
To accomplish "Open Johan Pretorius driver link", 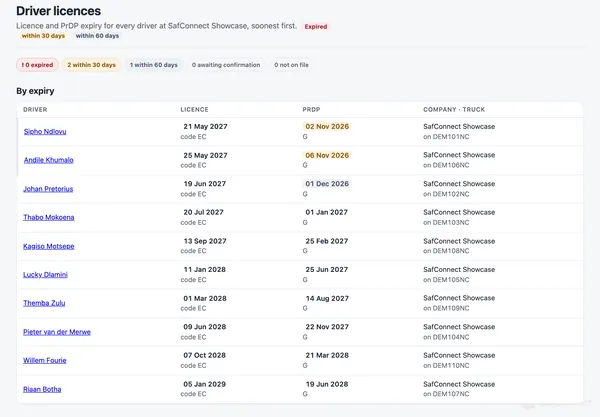I will [x=48, y=189].
